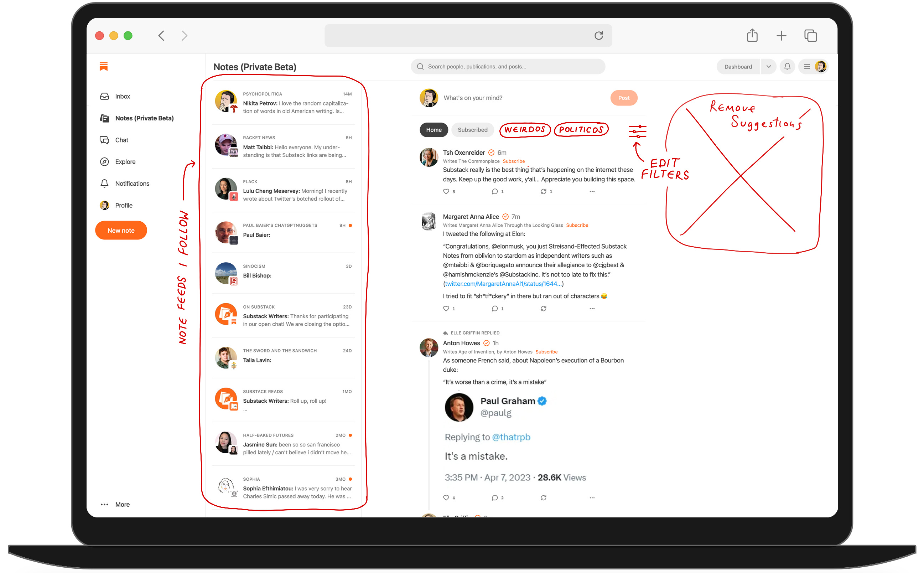Click the Post button

pos(624,98)
